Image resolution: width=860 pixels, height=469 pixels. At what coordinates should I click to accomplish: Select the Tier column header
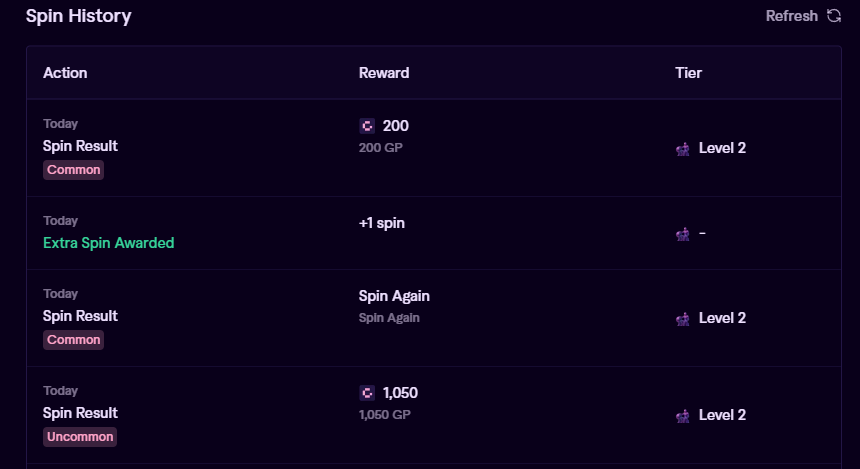point(689,73)
